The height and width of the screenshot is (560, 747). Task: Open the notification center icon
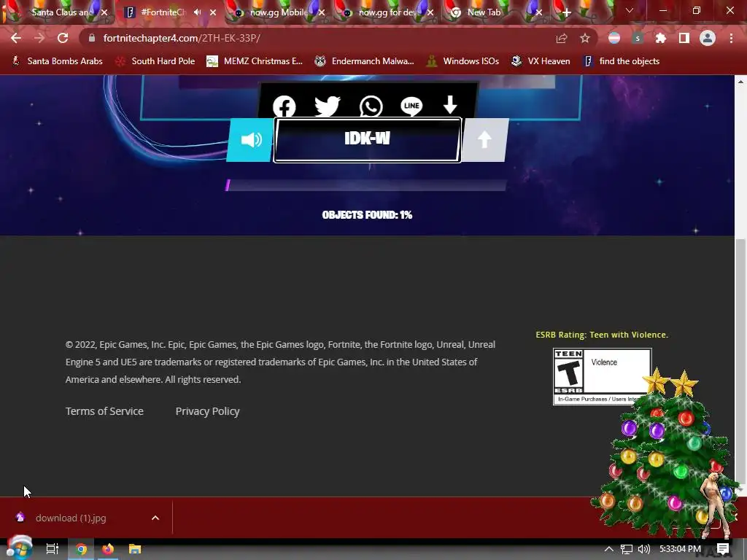(x=723, y=549)
